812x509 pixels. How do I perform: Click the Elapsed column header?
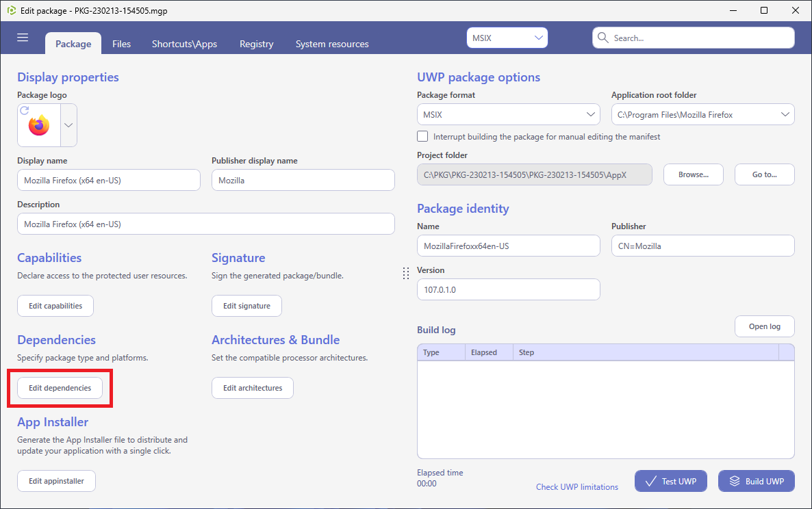click(489, 352)
